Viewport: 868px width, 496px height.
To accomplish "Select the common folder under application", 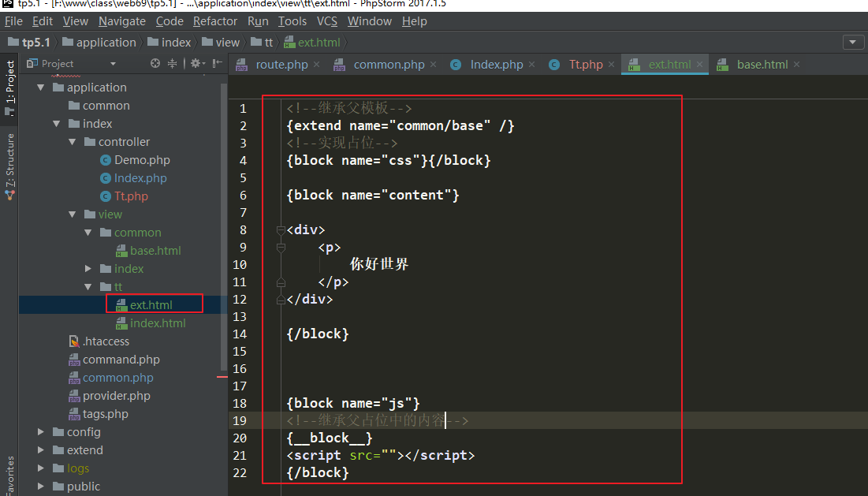I will pos(99,106).
